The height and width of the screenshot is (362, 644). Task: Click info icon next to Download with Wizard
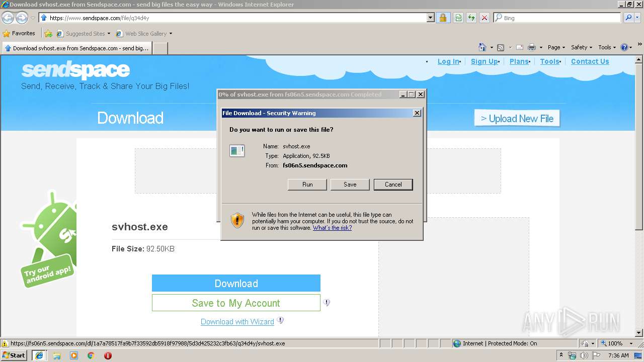[280, 320]
